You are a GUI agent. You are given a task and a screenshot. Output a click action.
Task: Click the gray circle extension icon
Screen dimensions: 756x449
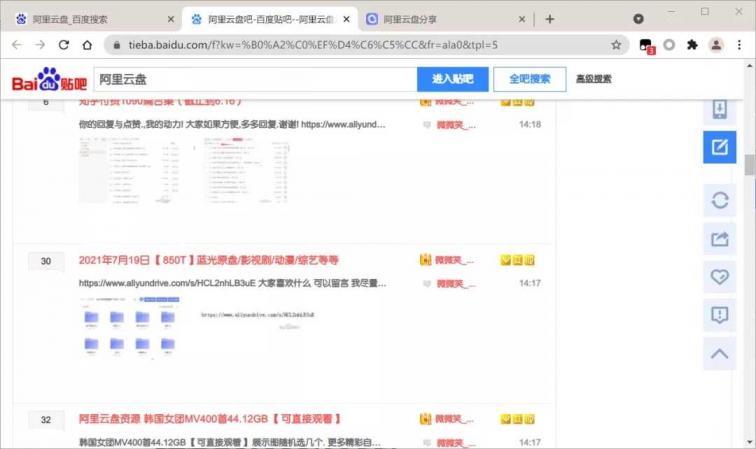tap(669, 45)
